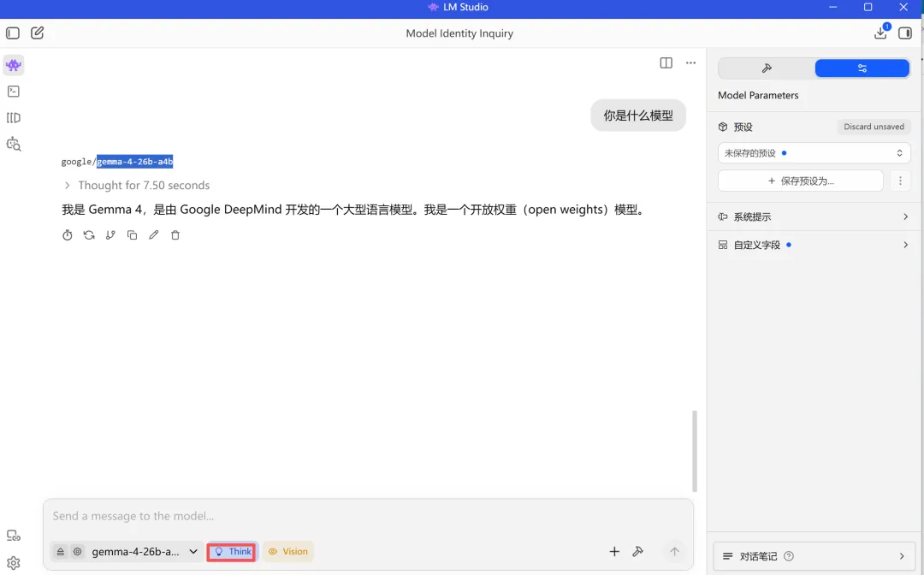The height and width of the screenshot is (575, 924).
Task: Open the chat's three-dot options menu
Action: [690, 63]
